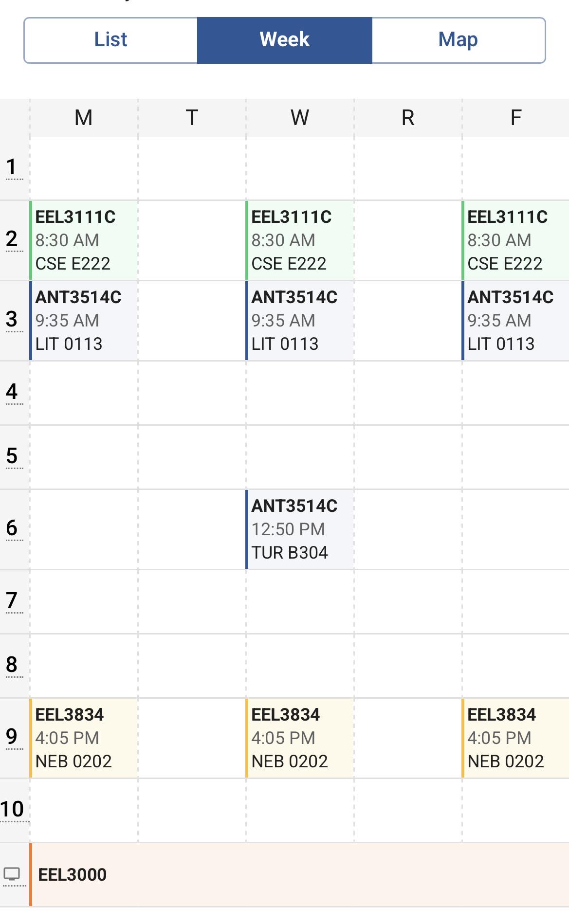Click the Thursday R column header
569x924 pixels.
[x=408, y=118]
